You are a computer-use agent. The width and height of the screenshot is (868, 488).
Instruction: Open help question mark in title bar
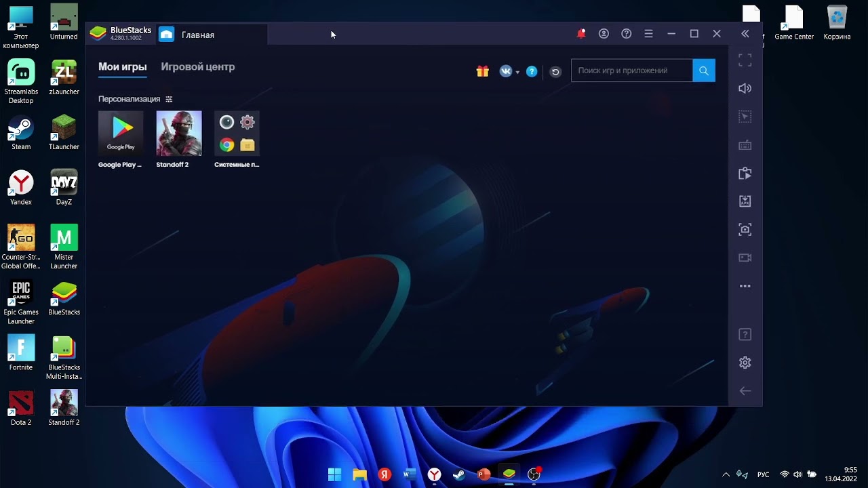[x=627, y=34]
